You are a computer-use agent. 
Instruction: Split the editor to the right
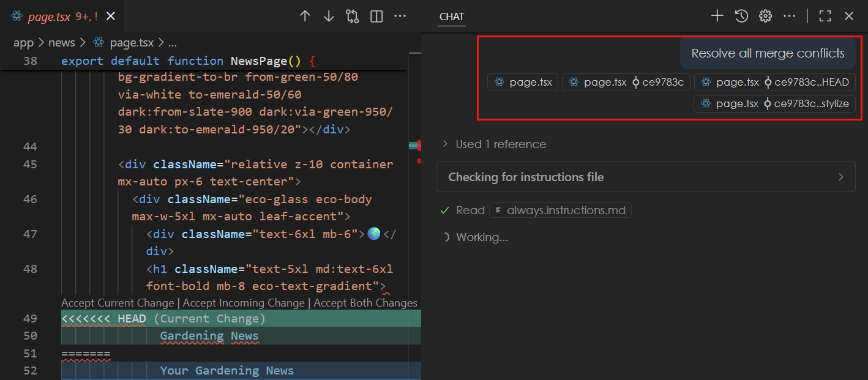[376, 17]
